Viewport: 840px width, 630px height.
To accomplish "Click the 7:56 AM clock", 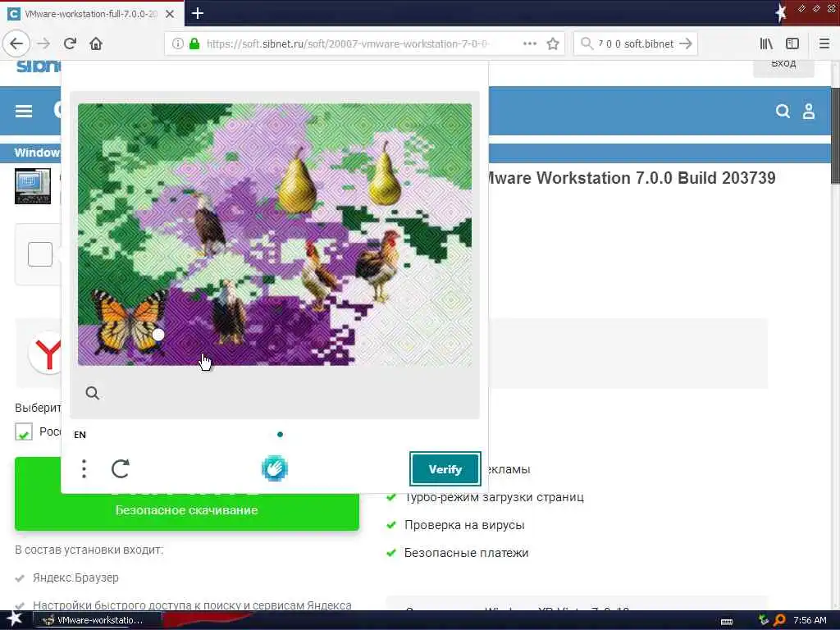I will 810,620.
